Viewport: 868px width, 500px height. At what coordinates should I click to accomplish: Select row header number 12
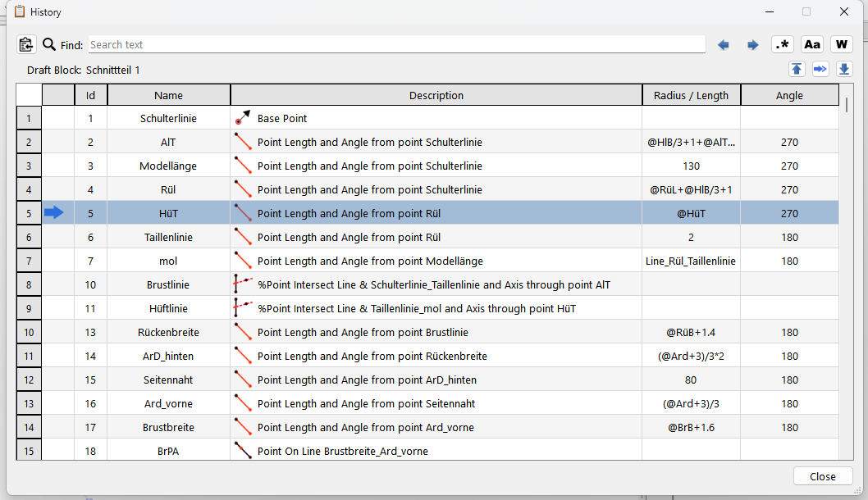pyautogui.click(x=29, y=380)
